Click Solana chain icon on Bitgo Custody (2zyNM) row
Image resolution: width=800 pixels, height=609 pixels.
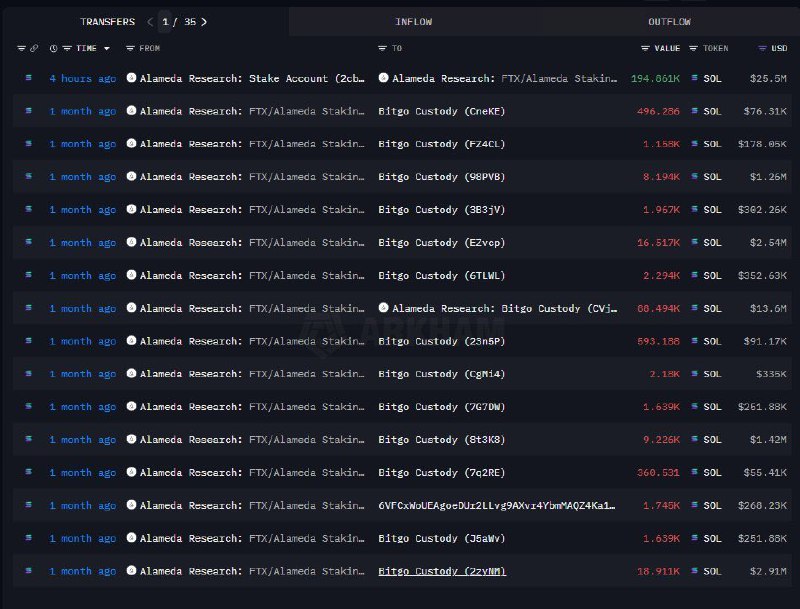pos(27,572)
